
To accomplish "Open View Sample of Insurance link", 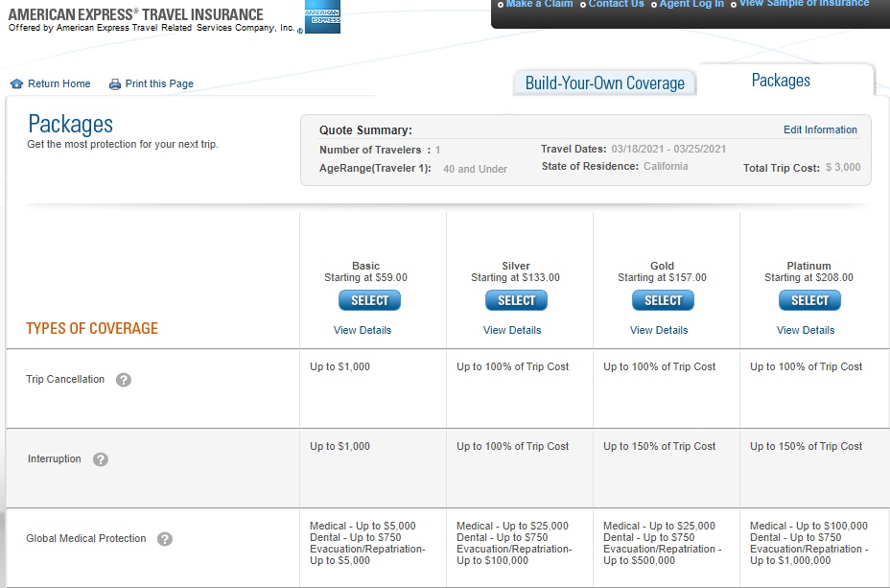I will coord(804,4).
